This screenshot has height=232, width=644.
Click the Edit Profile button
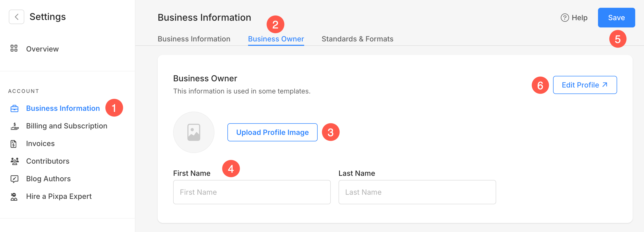pyautogui.click(x=585, y=85)
